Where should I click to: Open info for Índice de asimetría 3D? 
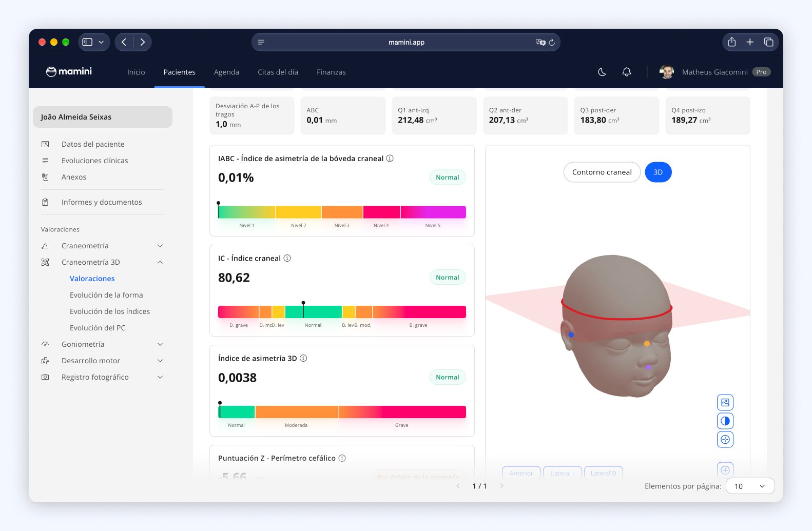pos(303,358)
